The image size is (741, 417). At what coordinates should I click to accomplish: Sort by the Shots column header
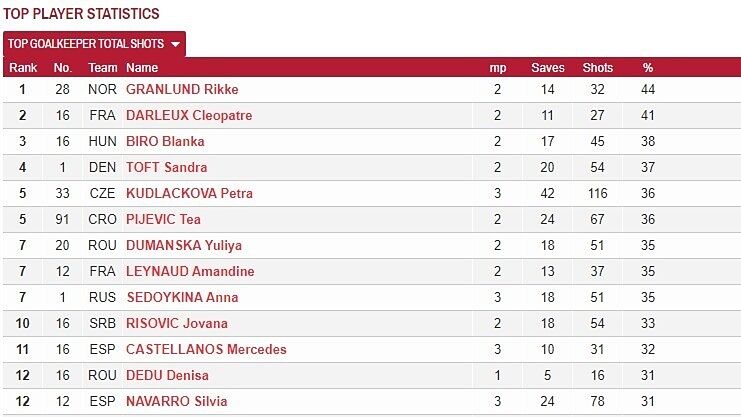(x=598, y=68)
